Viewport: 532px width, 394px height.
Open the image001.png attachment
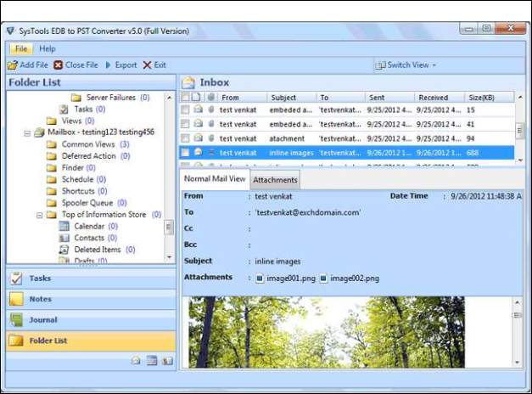tap(286, 278)
